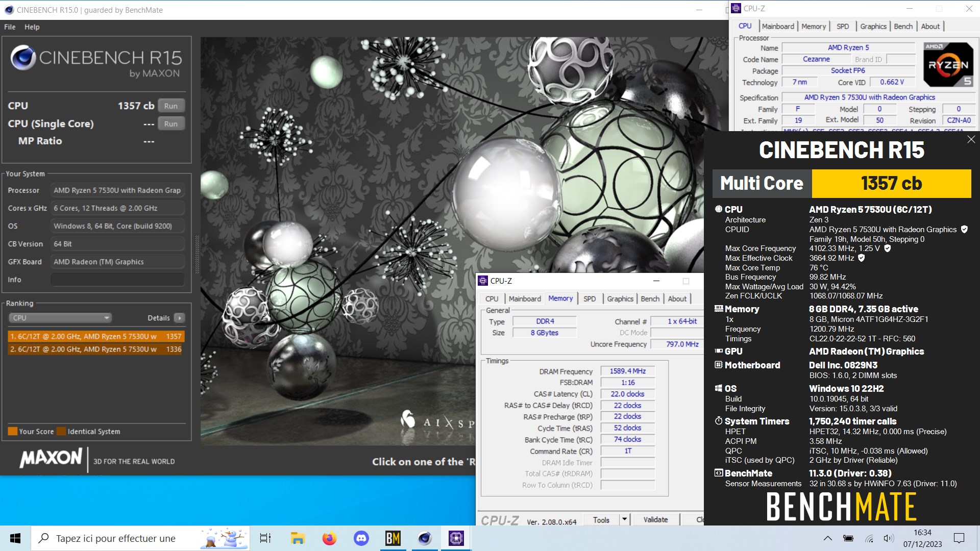Screen dimensions: 980x551
Task: Open File Explorer from the taskbar
Action: click(x=298, y=538)
